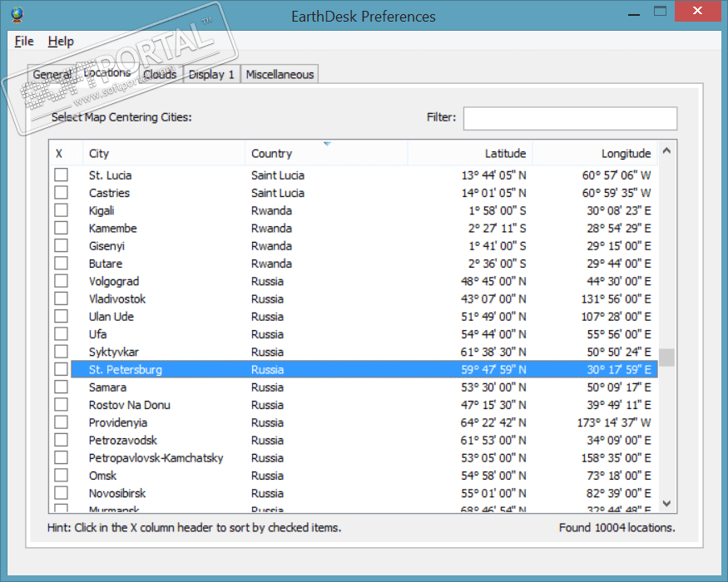Select the Ufa city name
Viewport: 728px width, 582px height.
[x=97, y=334]
